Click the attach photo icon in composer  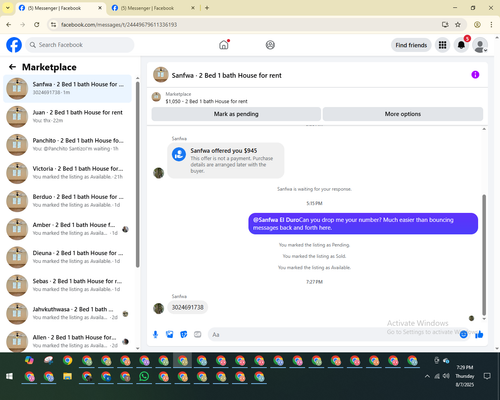tap(170, 334)
